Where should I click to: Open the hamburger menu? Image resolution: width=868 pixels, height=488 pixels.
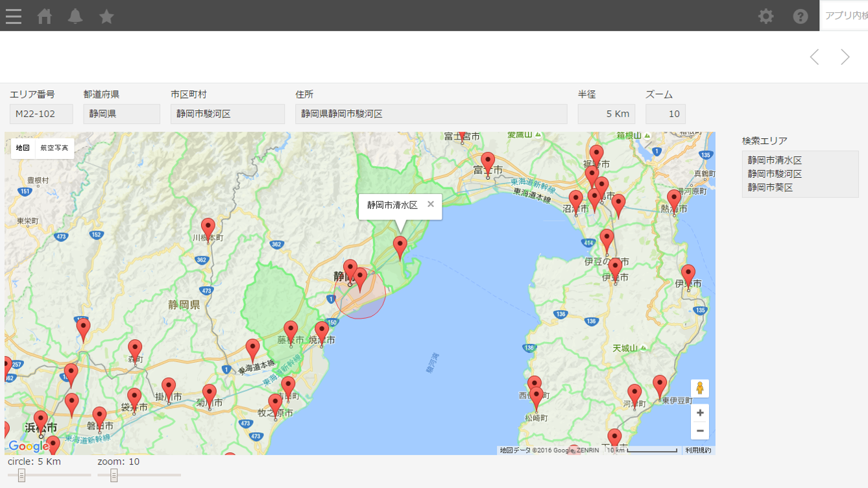point(13,16)
